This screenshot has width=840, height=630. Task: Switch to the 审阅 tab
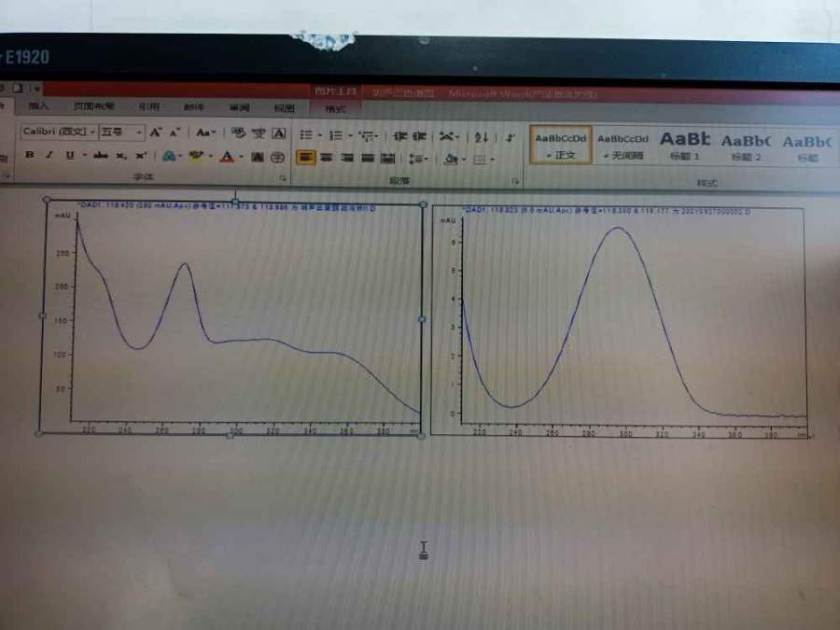240,108
